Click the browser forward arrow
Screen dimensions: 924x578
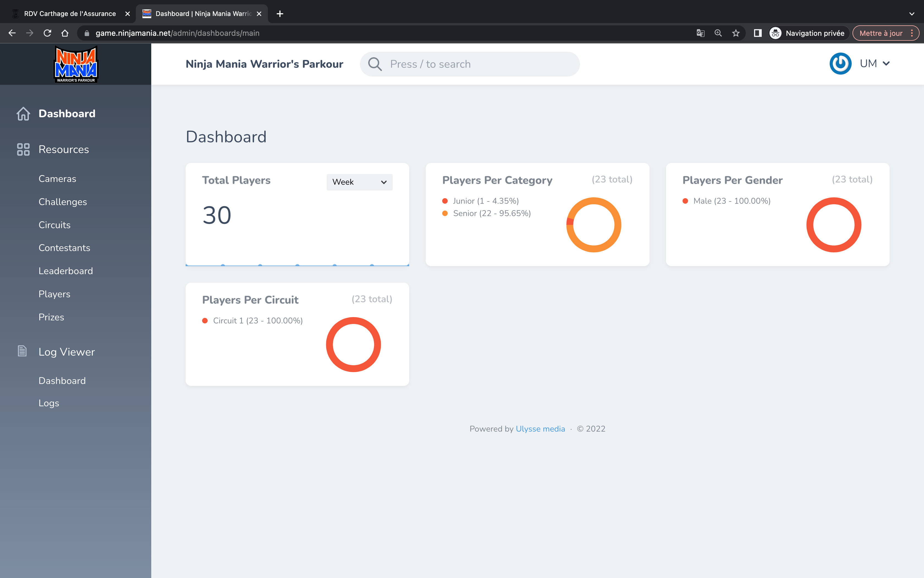pos(30,33)
